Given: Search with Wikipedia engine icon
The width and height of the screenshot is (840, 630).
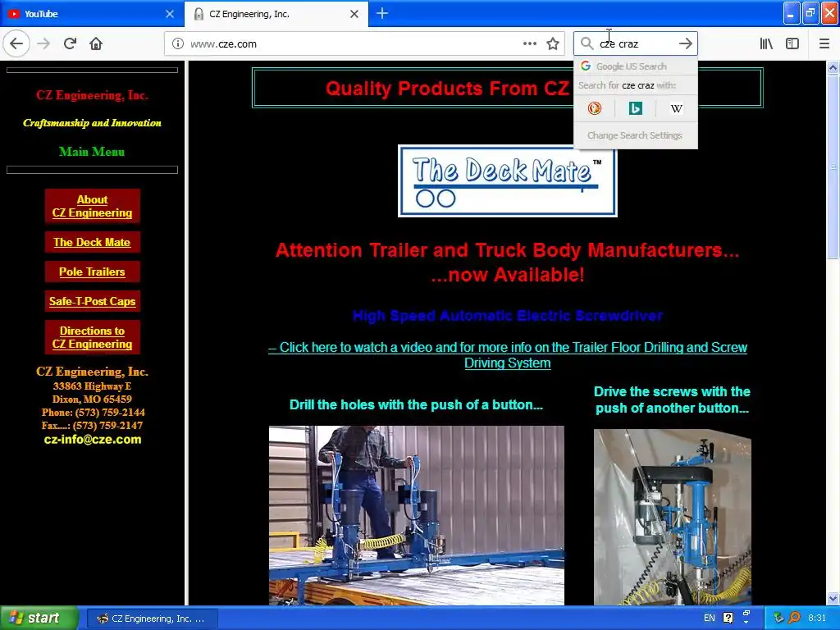Looking at the screenshot, I should [x=677, y=109].
